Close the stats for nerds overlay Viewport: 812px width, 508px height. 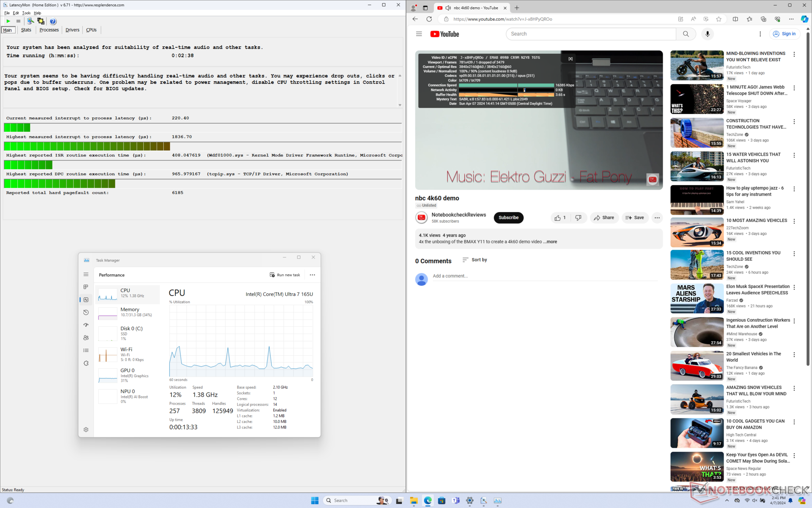(570, 59)
